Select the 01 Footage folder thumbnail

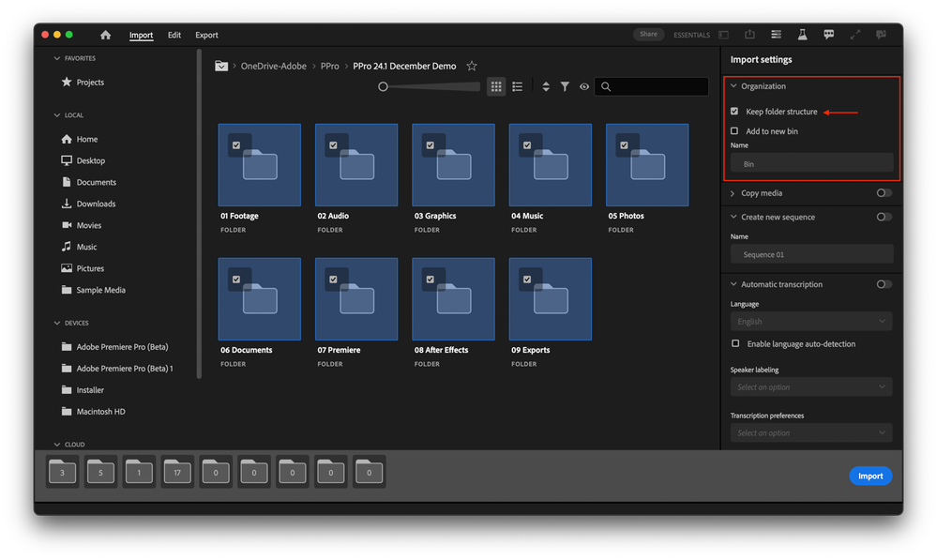click(x=259, y=165)
